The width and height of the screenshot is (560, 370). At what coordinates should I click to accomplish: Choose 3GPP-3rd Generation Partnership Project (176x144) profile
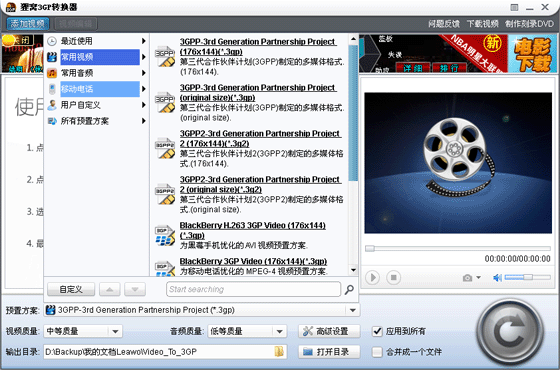pos(258,46)
